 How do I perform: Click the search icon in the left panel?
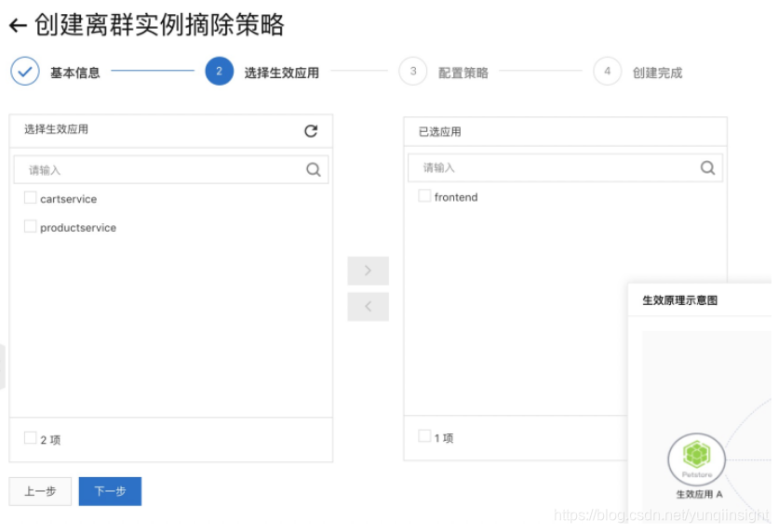(313, 170)
